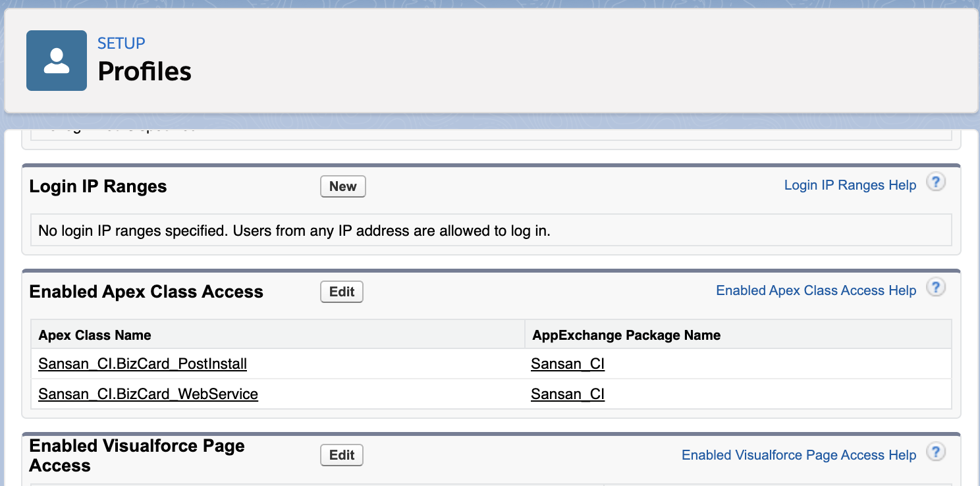Open Sansan_CI.BizCard_PostInstall Apex class
The image size is (980, 486).
point(143,364)
